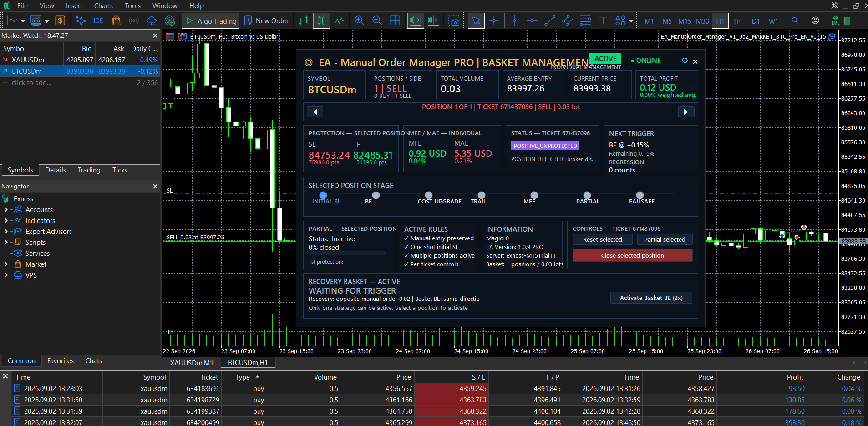Switch timeframe to M1
The height and width of the screenshot is (426, 868).
(x=649, y=21)
